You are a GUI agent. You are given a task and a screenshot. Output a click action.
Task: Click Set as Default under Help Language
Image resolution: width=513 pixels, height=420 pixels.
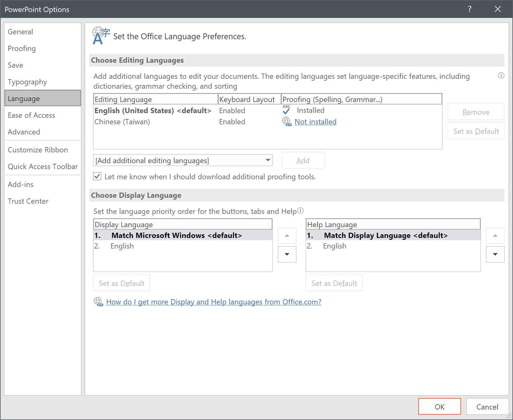point(334,283)
